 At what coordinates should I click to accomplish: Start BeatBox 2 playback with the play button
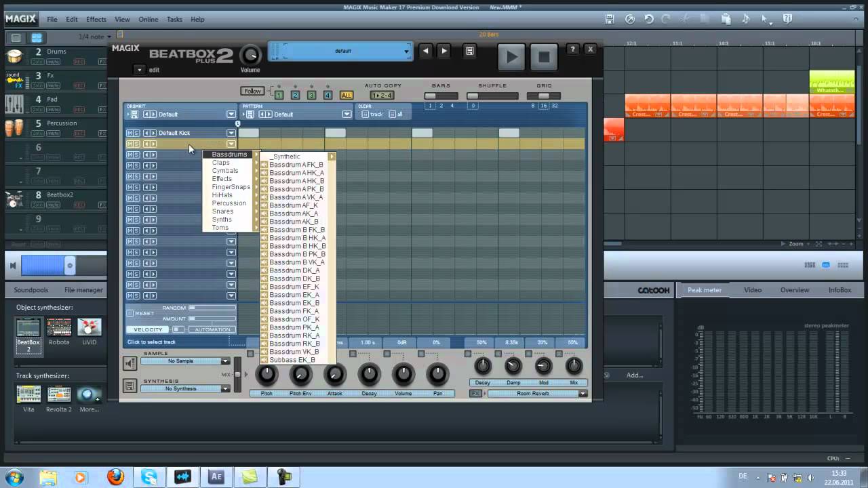pyautogui.click(x=512, y=57)
